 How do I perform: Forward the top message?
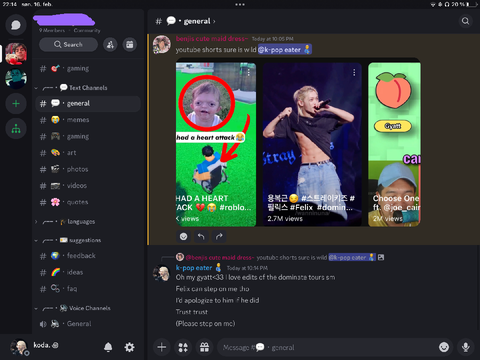click(x=219, y=237)
